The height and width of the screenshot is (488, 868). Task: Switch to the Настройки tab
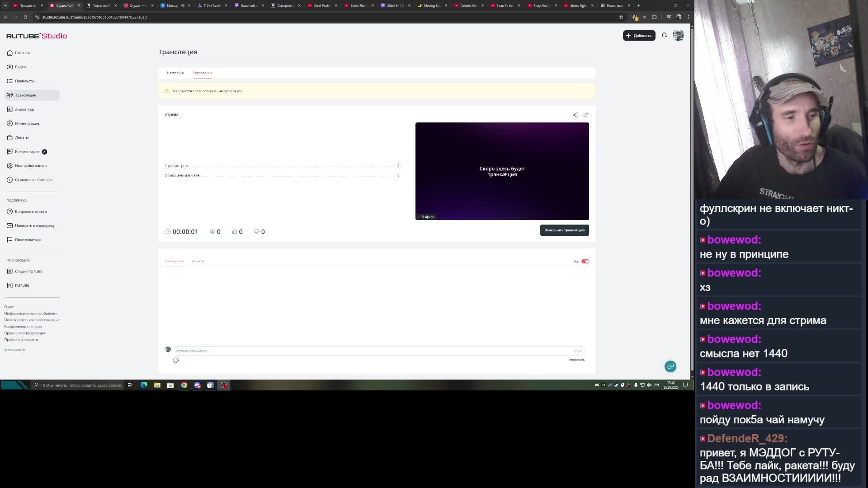tap(175, 73)
